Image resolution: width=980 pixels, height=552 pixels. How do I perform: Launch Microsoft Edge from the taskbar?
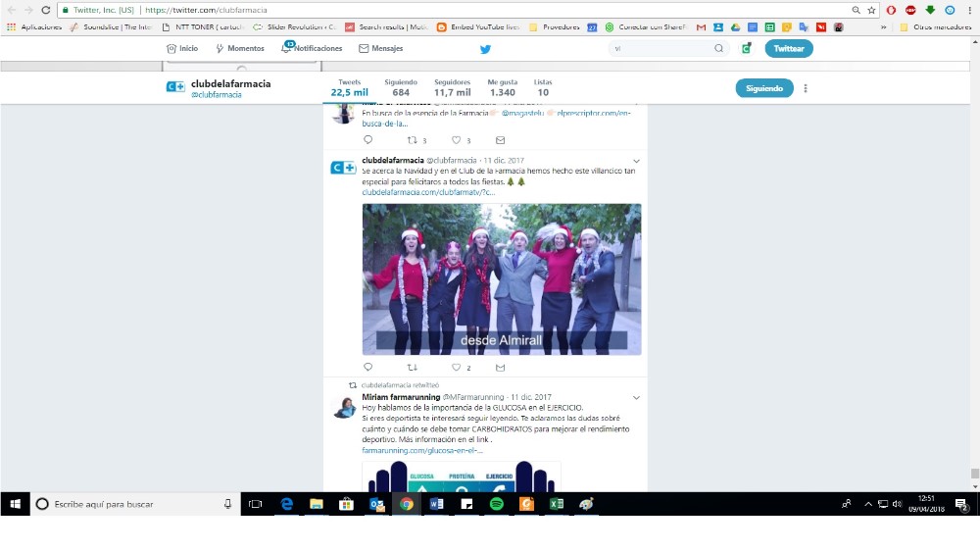(286, 504)
